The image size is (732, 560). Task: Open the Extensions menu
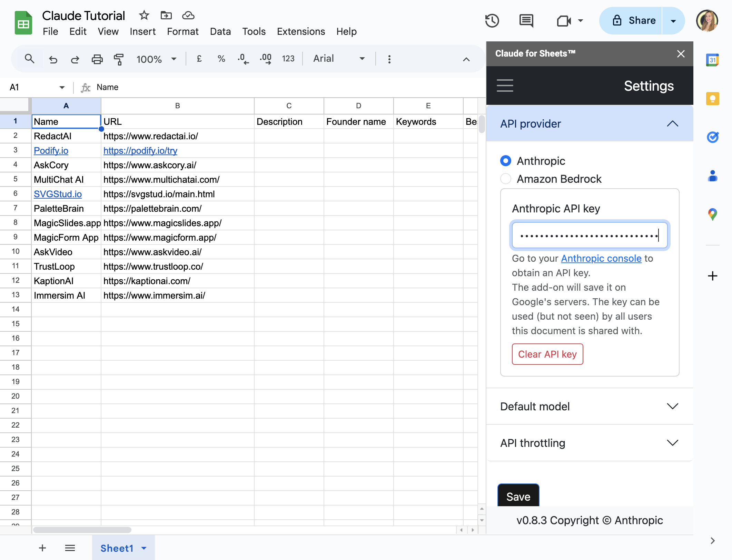point(301,32)
